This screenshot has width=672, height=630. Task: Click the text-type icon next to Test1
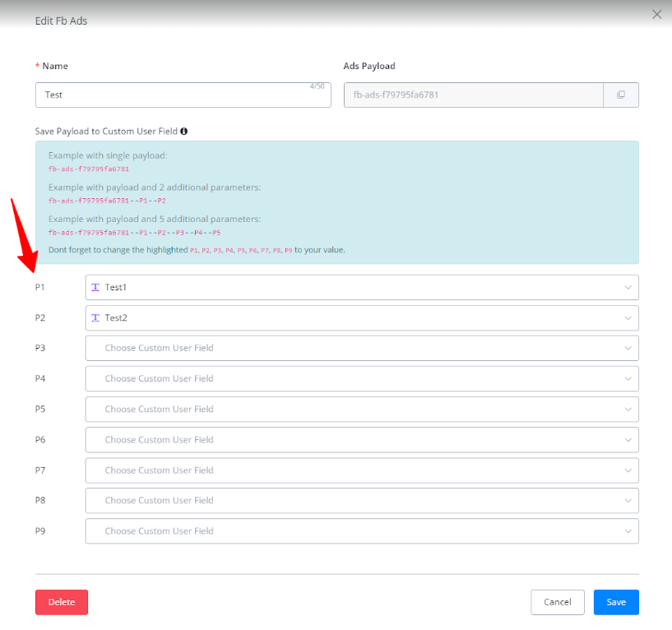click(95, 287)
